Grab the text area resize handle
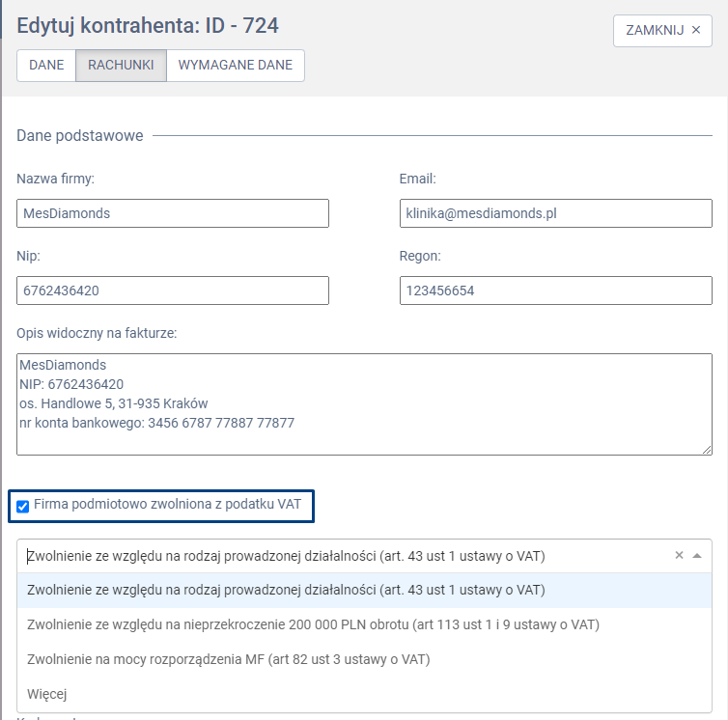The height and width of the screenshot is (720, 728). coord(706,448)
